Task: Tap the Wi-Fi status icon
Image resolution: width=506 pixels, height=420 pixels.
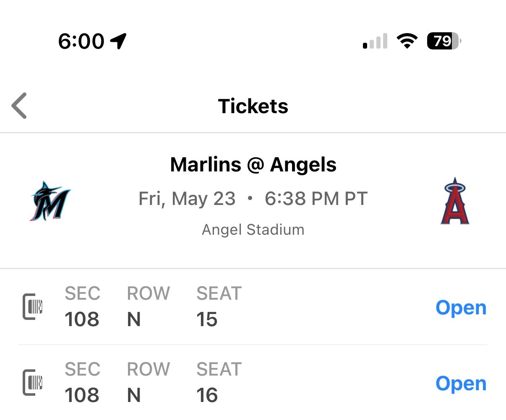Action: (x=407, y=41)
